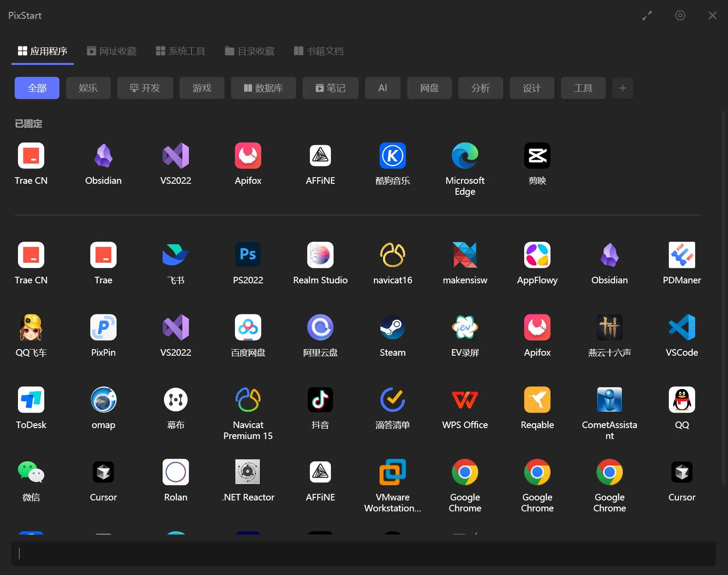Filter apps by the 开发 category
The height and width of the screenshot is (575, 728).
(145, 88)
